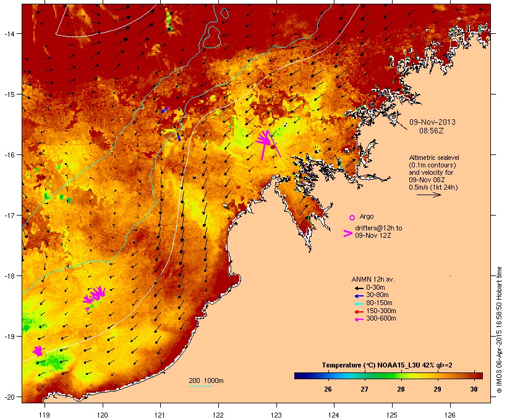Click the '120' longitude axis label
The width and height of the screenshot is (507, 420).
click(x=103, y=415)
